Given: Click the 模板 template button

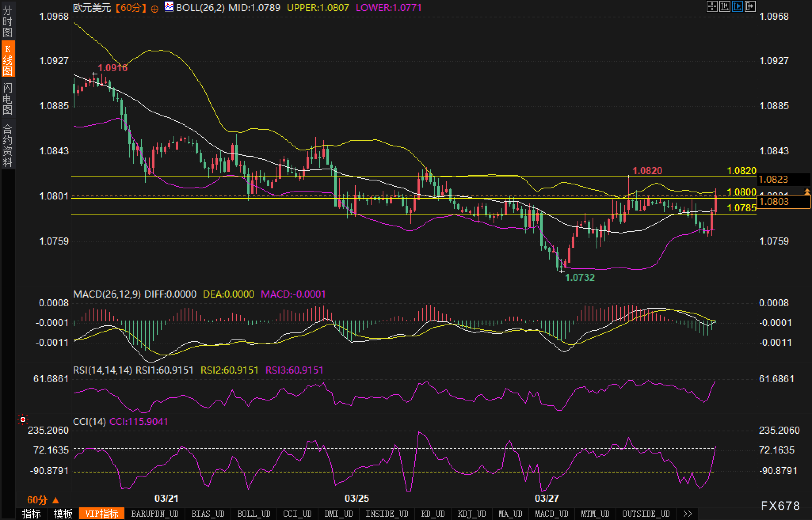Looking at the screenshot, I should (x=63, y=514).
